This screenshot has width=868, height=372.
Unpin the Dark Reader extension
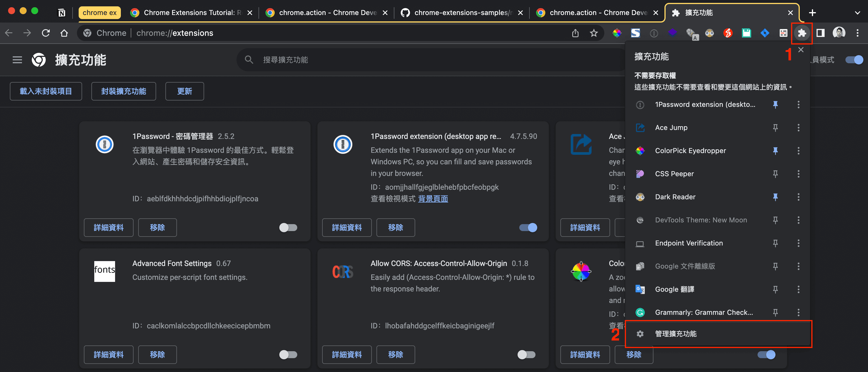tap(775, 197)
